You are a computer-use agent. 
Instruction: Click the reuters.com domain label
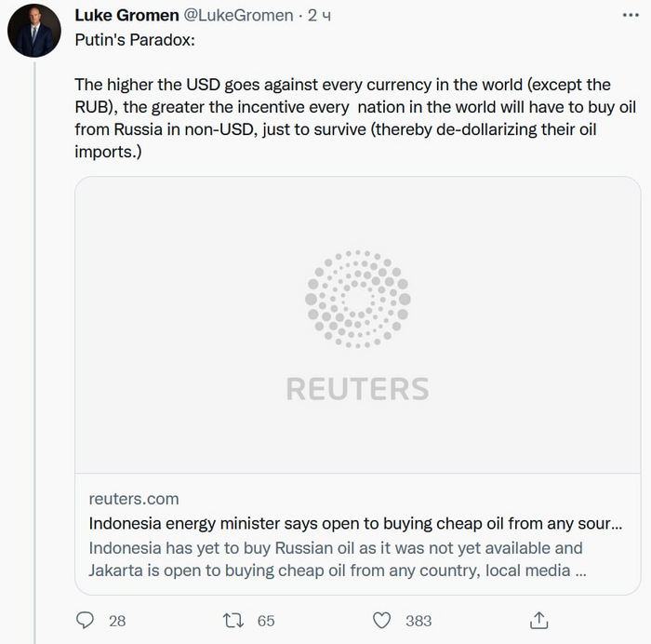coord(134,499)
